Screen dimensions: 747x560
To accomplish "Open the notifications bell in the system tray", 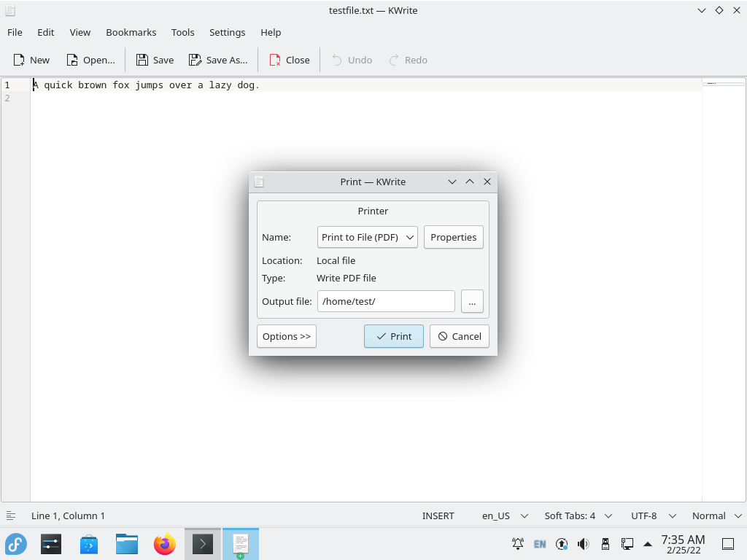I will pos(518,544).
